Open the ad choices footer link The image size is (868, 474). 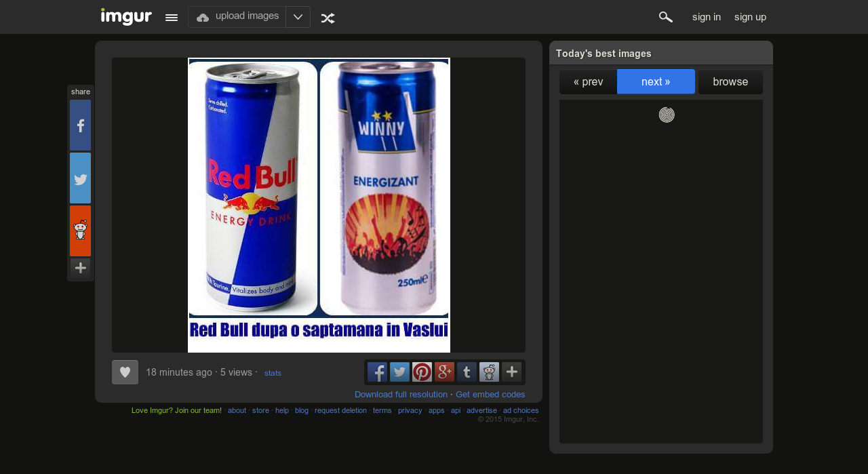521,410
